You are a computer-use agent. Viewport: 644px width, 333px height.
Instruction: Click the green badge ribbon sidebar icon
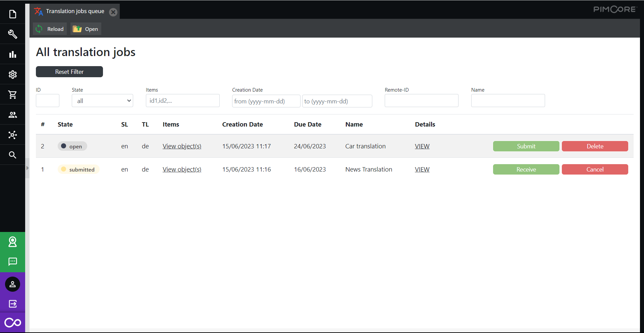[12, 242]
